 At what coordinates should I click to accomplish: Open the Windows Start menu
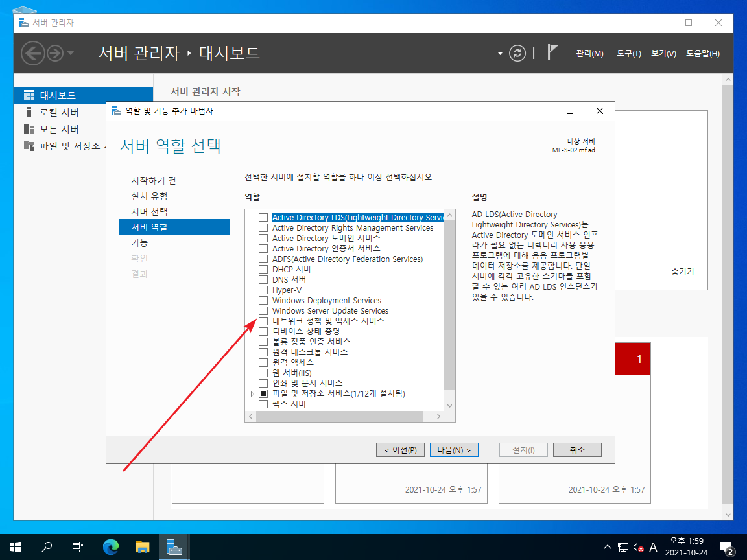(16, 547)
